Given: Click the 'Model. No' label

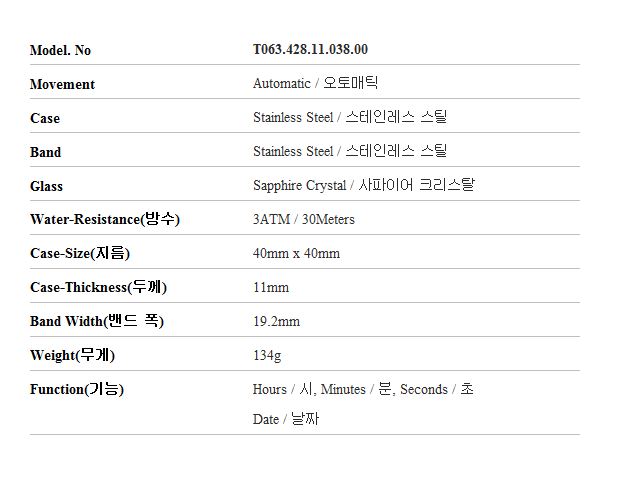Looking at the screenshot, I should [x=60, y=50].
